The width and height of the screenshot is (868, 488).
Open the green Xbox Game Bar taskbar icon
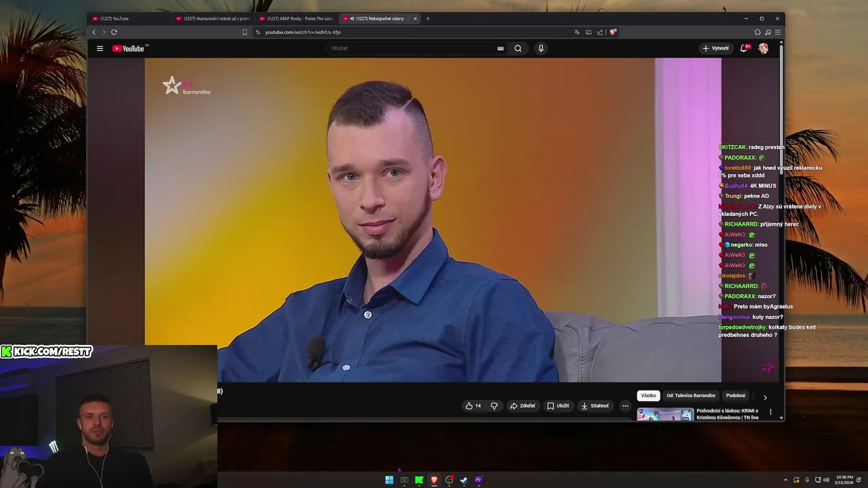(404, 480)
